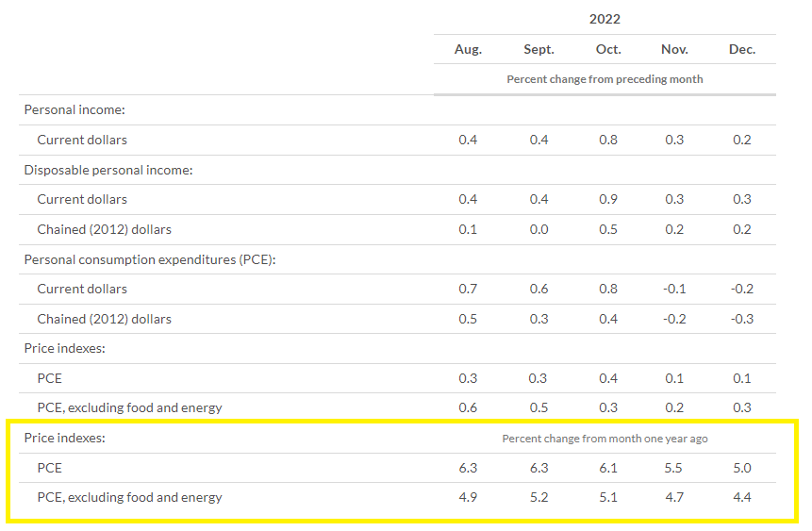The height and width of the screenshot is (531, 812).
Task: Select 'Current dollars' under Personal income
Action: point(82,140)
